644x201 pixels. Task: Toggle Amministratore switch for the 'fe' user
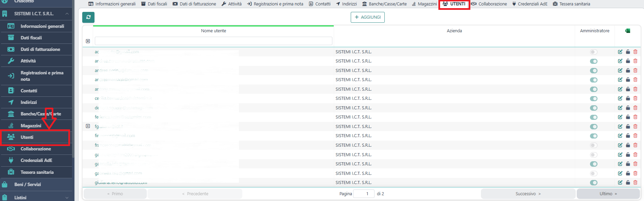click(x=594, y=117)
